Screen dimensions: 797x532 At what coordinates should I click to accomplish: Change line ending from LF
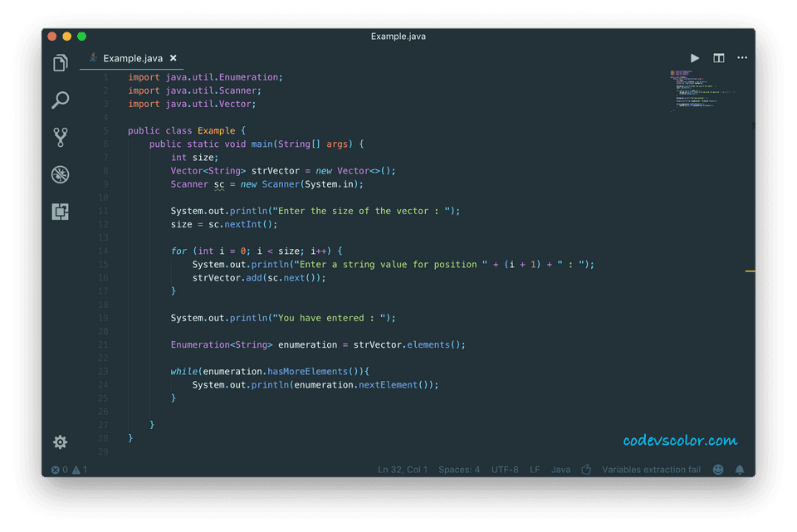[x=535, y=469]
